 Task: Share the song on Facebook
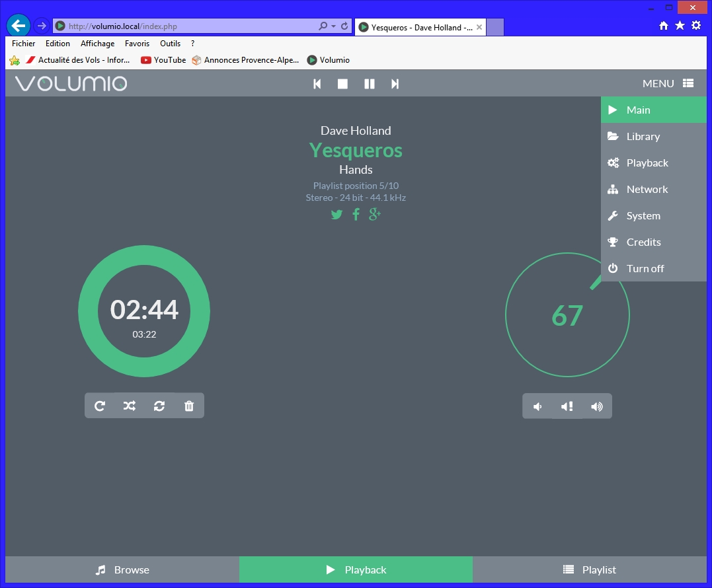point(356,214)
